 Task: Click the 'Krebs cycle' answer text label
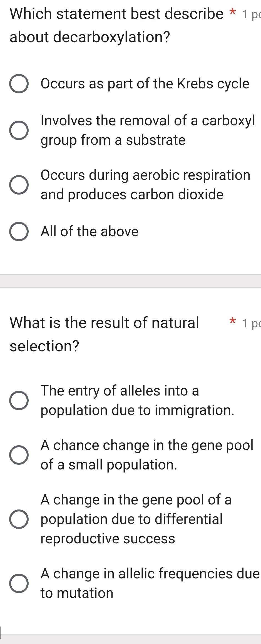pos(145,83)
